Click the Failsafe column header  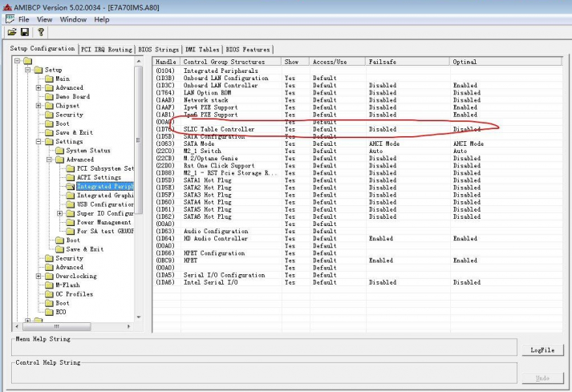tap(407, 62)
